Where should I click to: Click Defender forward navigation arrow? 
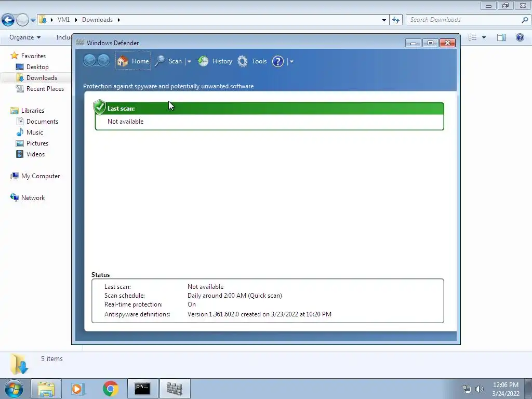(103, 60)
